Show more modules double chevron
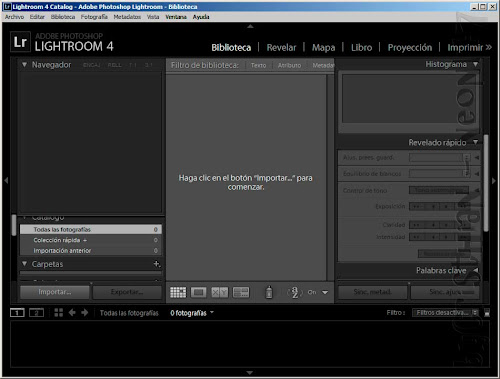 (489, 47)
